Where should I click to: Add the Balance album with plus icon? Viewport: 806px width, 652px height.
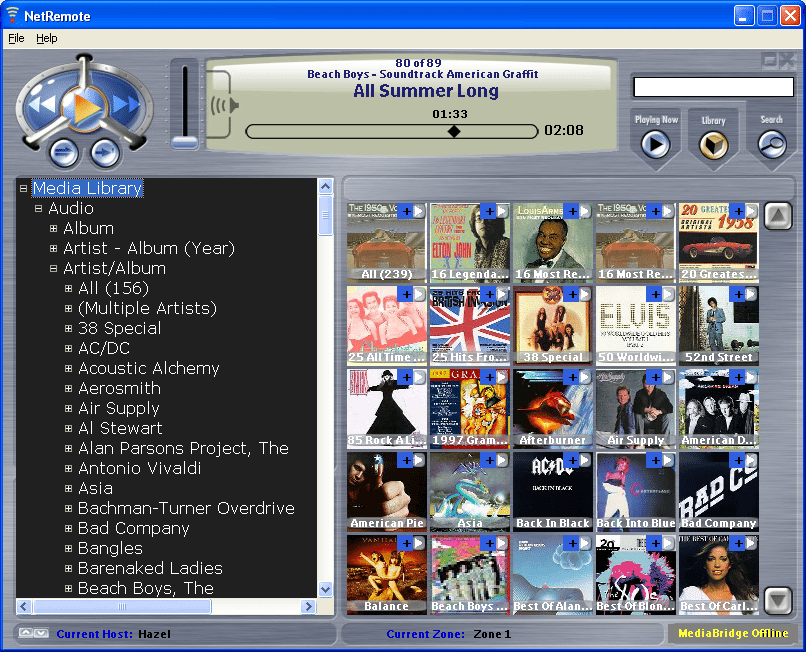[407, 544]
